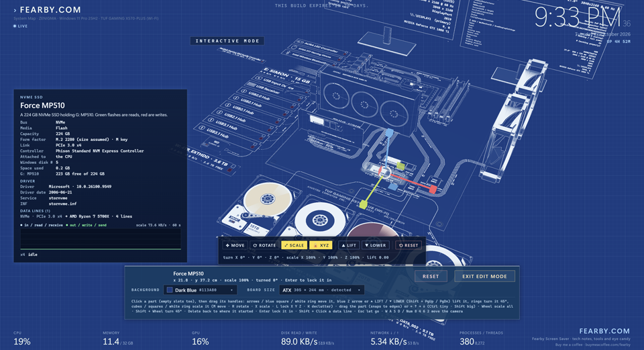644x350 pixels.
Task: Click the chevron before FEARBY.COM title
Action: click(x=15, y=10)
